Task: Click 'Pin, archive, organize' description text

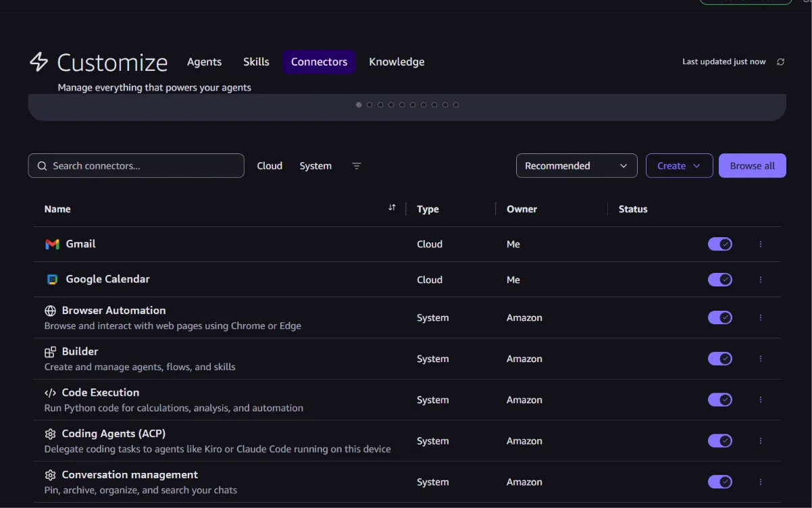Action: [141, 490]
